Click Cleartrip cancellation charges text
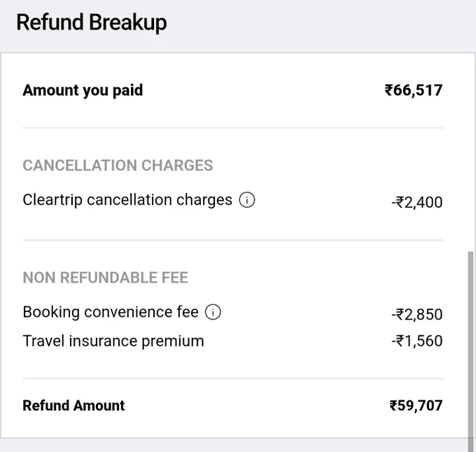The image size is (476, 452). click(127, 200)
